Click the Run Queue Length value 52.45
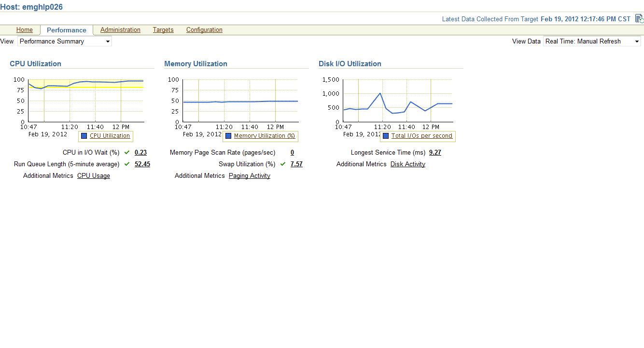 point(142,164)
